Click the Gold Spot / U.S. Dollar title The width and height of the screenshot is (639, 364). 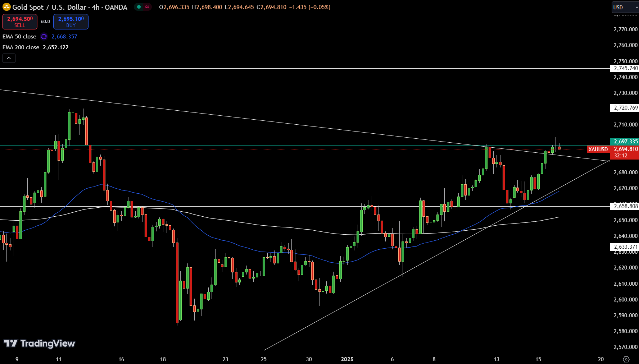coord(49,7)
